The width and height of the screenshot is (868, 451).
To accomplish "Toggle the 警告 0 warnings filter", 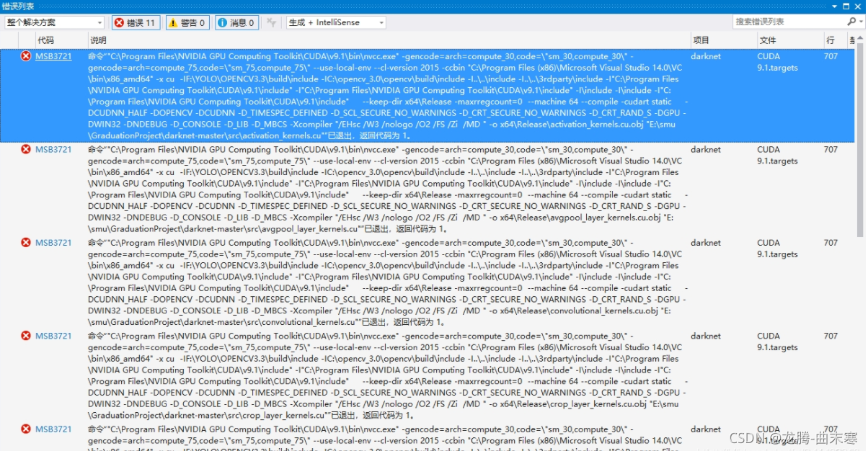I will click(187, 22).
